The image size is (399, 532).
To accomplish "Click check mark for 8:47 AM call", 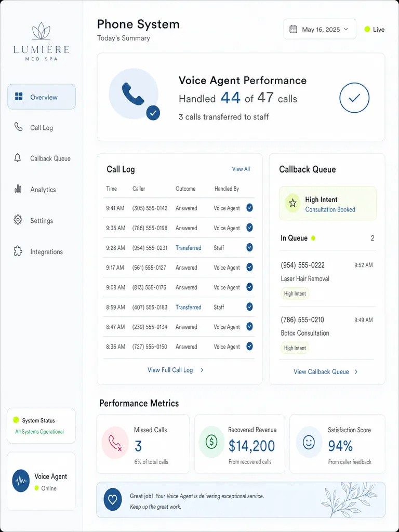I will [x=249, y=326].
